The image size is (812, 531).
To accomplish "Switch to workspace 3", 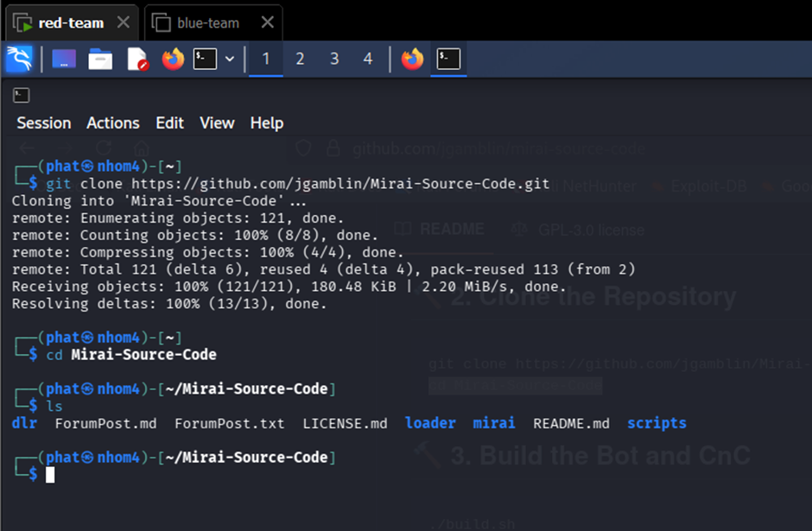I will click(334, 59).
